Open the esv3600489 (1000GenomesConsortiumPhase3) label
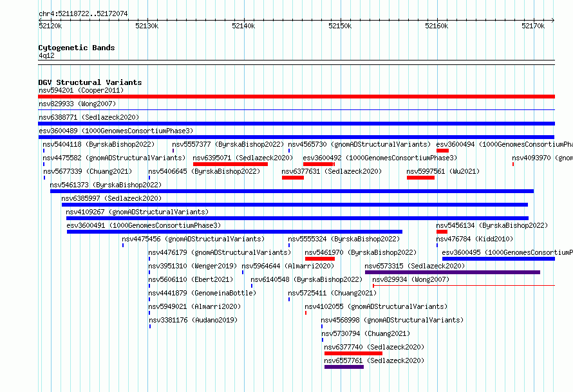The height and width of the screenshot is (392, 573). 116,131
